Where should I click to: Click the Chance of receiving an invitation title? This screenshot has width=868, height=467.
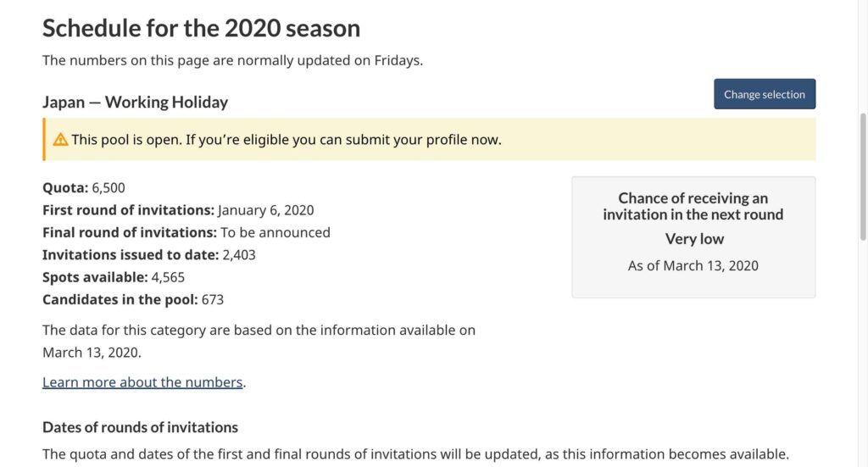693,207
